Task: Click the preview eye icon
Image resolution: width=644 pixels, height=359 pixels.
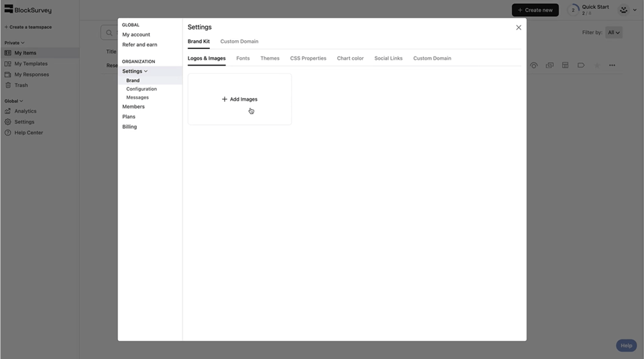Action: 533,65
